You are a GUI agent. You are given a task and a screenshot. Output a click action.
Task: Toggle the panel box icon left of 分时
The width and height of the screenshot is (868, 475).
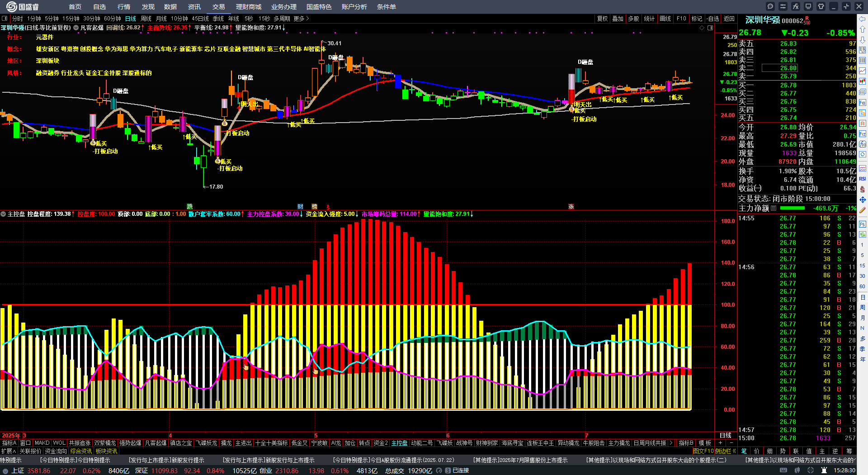pyautogui.click(x=5, y=19)
